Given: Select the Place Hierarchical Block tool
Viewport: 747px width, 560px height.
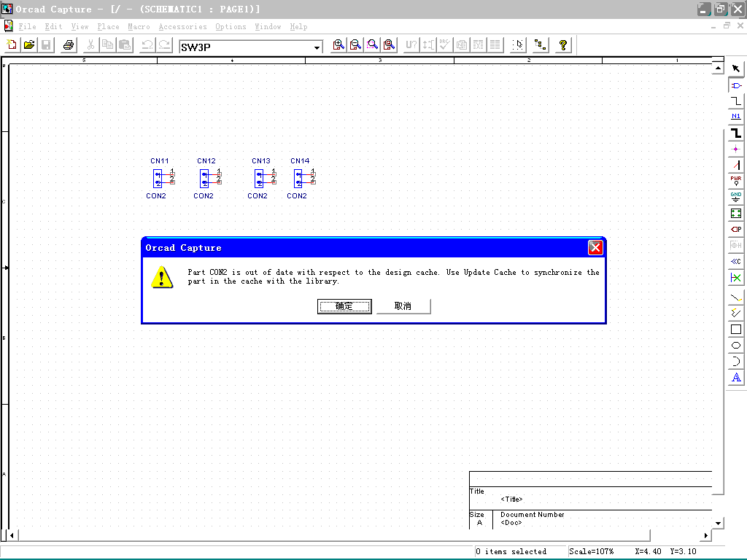Looking at the screenshot, I should tap(736, 214).
